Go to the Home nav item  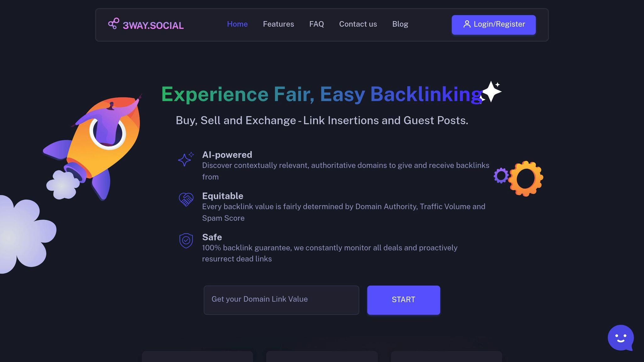tap(237, 24)
